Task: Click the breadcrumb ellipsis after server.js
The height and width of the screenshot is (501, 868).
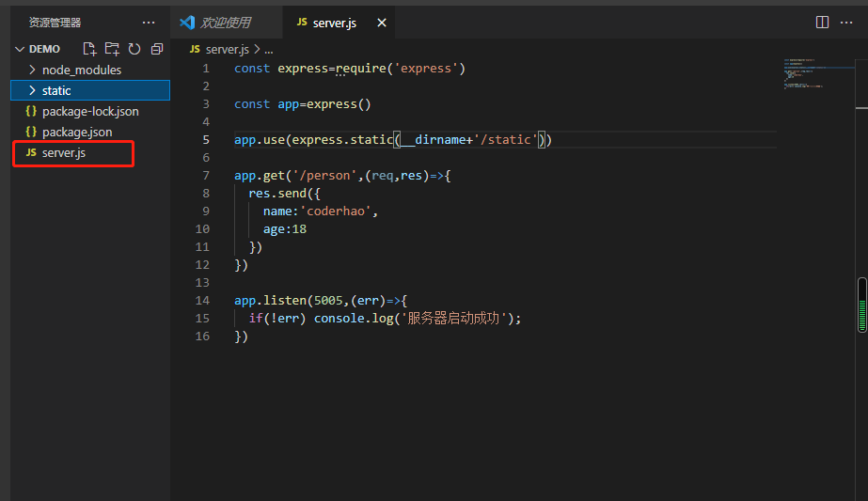Action: (268, 50)
